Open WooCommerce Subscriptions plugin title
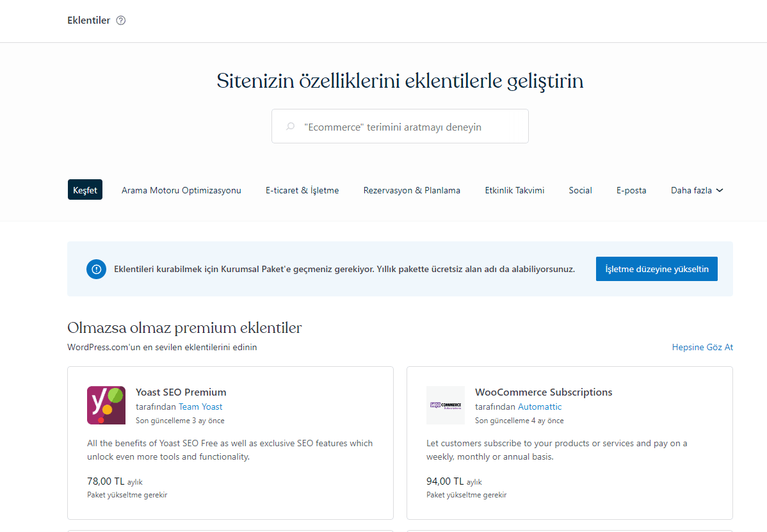767x532 pixels. pos(544,392)
